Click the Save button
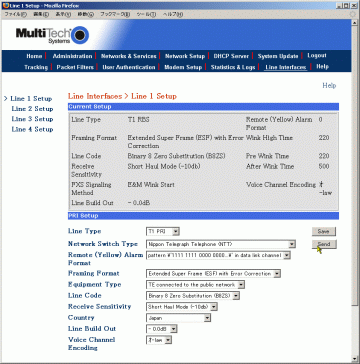The width and height of the screenshot is (360, 364). point(324,231)
